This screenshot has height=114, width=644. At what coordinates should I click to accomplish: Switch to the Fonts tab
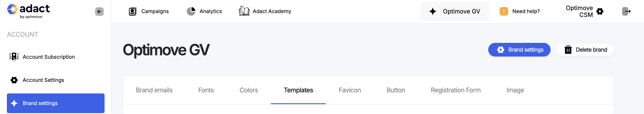click(x=206, y=90)
